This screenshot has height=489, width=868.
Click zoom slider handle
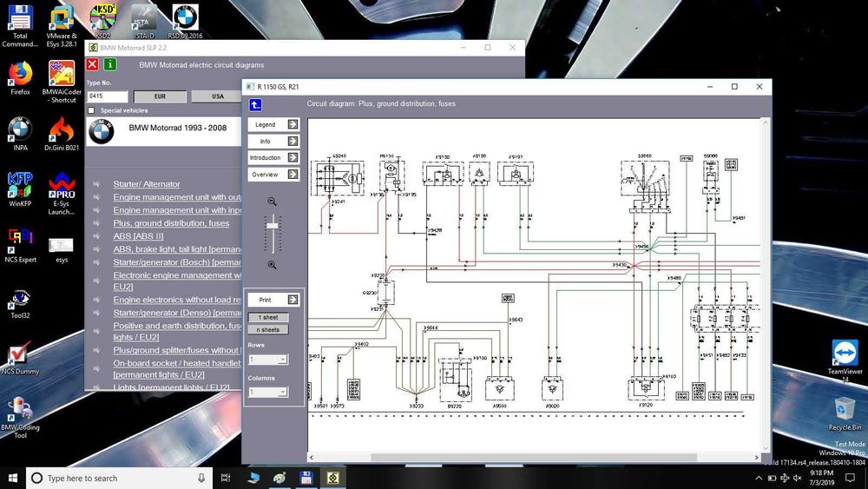point(273,226)
